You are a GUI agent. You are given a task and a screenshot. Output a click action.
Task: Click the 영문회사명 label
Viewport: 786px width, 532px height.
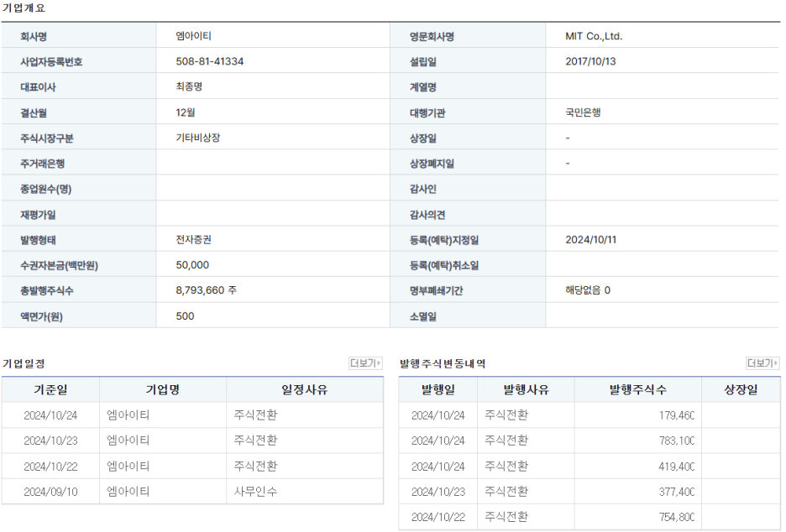[432, 37]
